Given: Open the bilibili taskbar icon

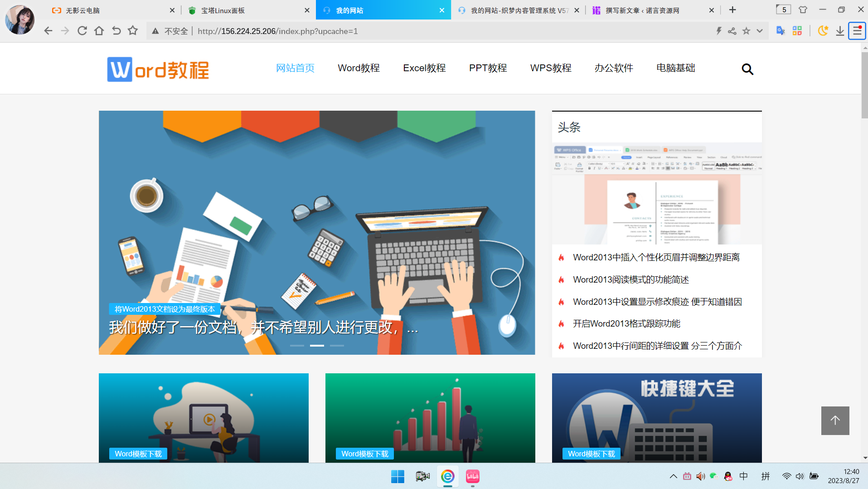Looking at the screenshot, I should 473,476.
